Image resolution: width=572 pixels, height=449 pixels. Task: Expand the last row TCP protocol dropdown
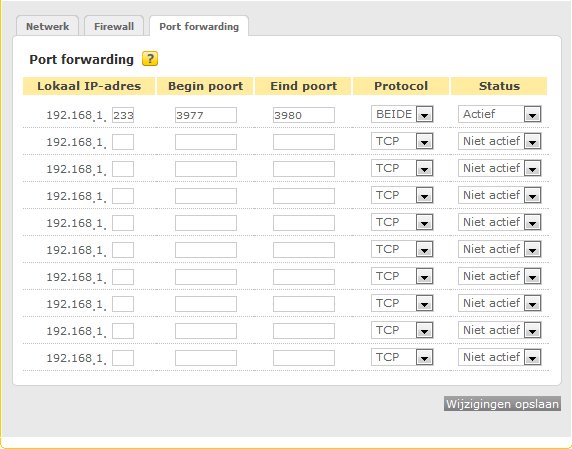point(402,357)
